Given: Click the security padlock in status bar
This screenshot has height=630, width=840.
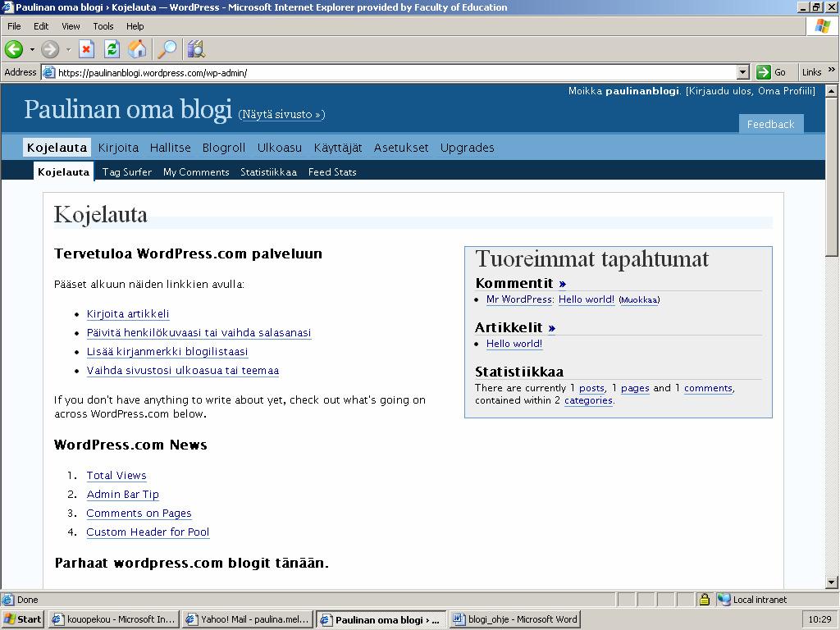Looking at the screenshot, I should tap(705, 600).
